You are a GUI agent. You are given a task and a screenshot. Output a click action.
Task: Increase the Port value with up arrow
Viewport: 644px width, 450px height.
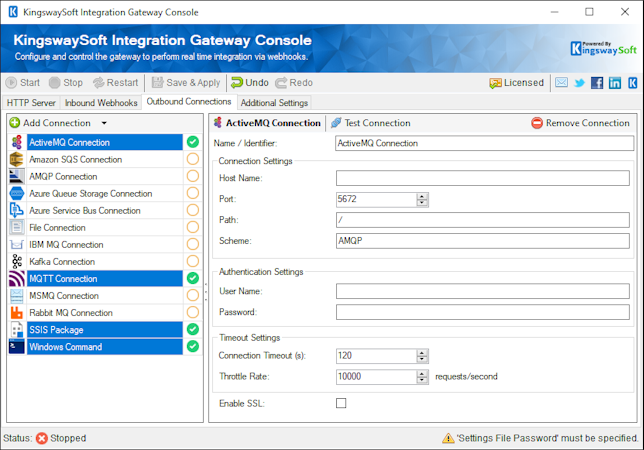click(x=422, y=196)
